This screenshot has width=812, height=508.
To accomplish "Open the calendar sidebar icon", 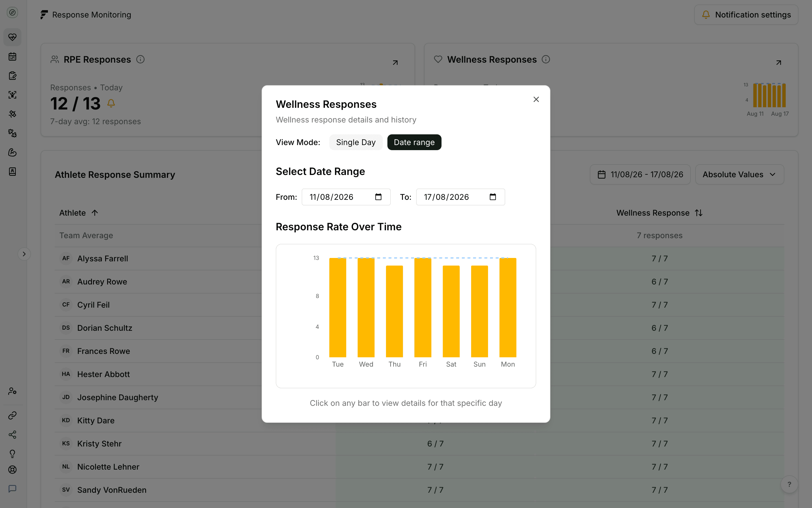I will tap(12, 56).
